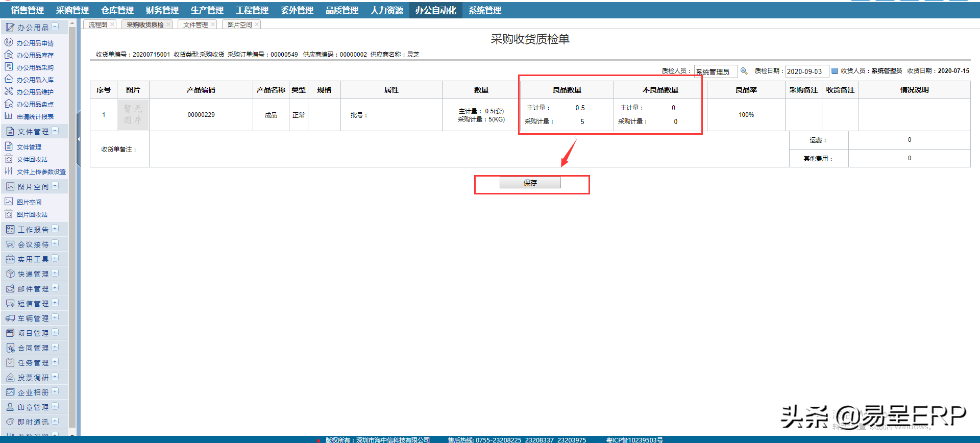980x443 pixels.
Task: Open the 品质管理 top menu
Action: pyautogui.click(x=341, y=10)
